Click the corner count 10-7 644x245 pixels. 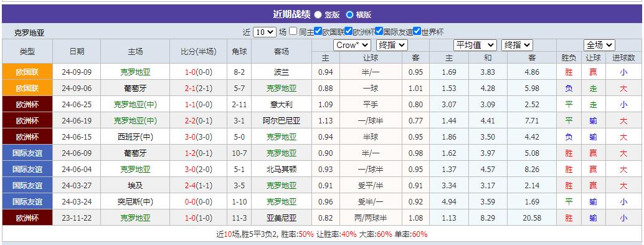239,153
